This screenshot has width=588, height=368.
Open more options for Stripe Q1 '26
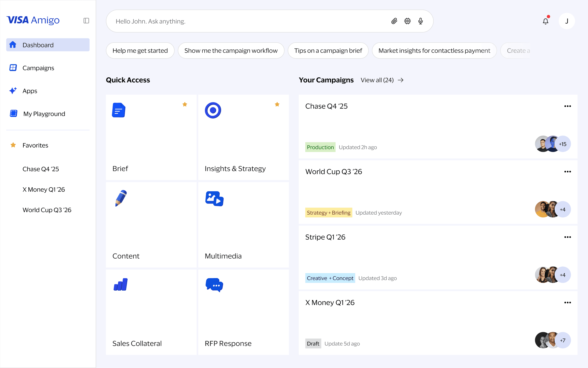[567, 237]
